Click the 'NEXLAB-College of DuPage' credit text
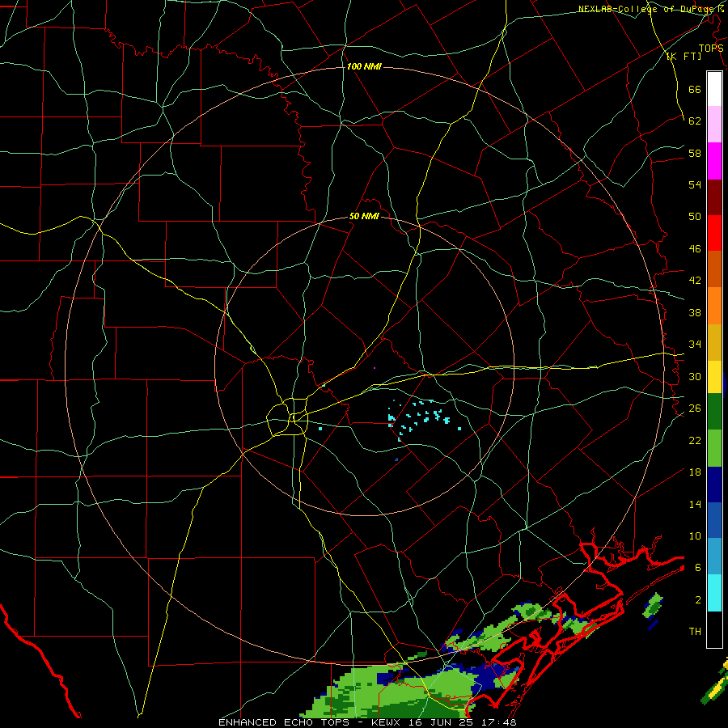Image resolution: width=728 pixels, height=728 pixels. 645,9
